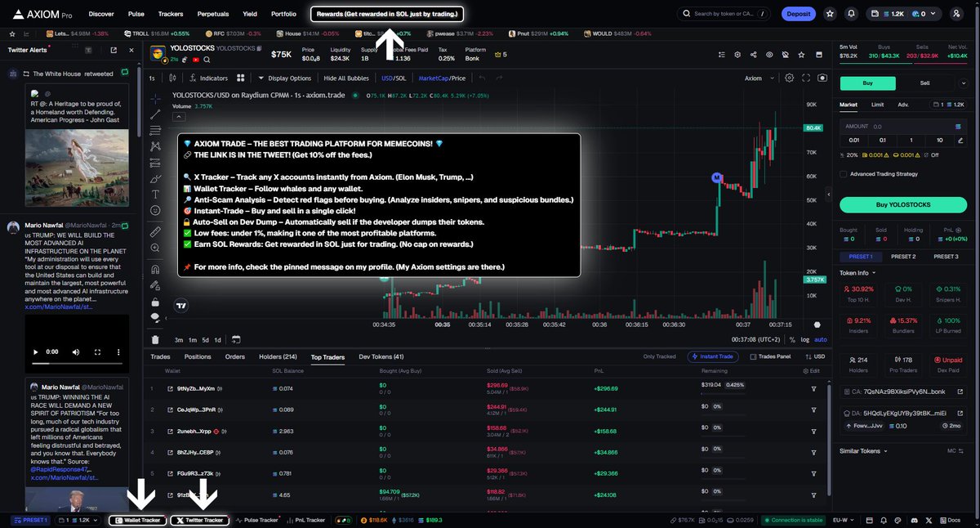Open the Wallet Tracker
This screenshot has width=980, height=528.
coord(137,520)
